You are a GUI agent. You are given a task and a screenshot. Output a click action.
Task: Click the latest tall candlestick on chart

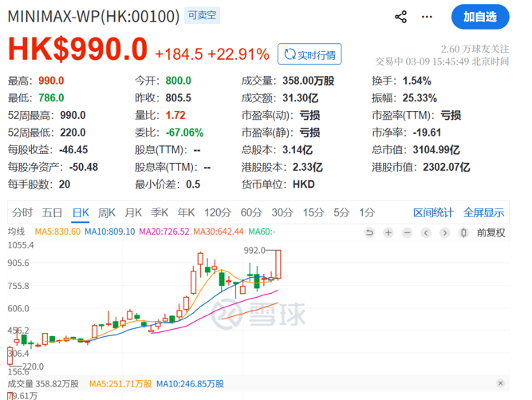tap(280, 264)
